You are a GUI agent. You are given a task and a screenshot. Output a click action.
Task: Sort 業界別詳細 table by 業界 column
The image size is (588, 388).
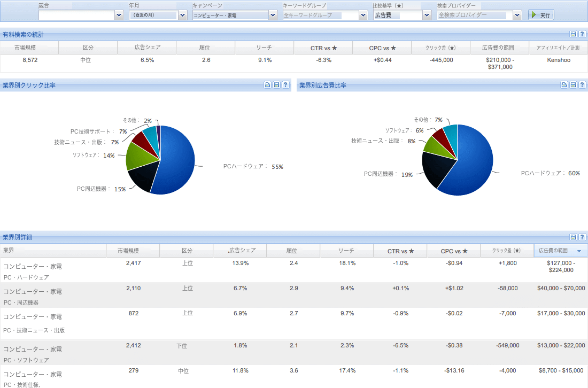tap(53, 251)
